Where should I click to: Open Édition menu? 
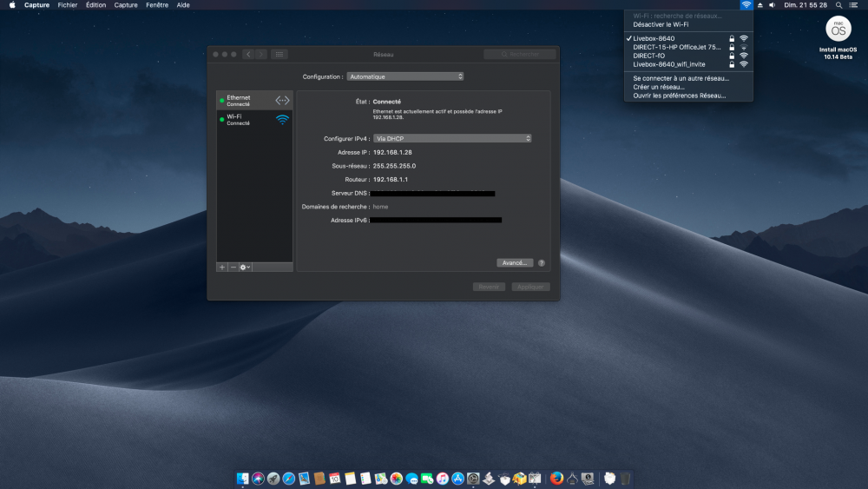point(95,5)
